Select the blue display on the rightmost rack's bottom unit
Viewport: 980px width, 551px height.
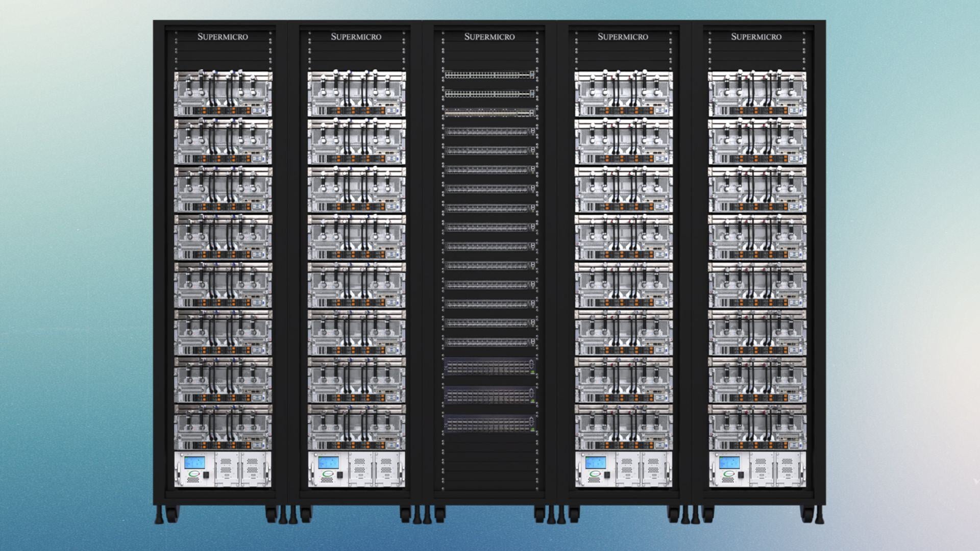point(729,463)
